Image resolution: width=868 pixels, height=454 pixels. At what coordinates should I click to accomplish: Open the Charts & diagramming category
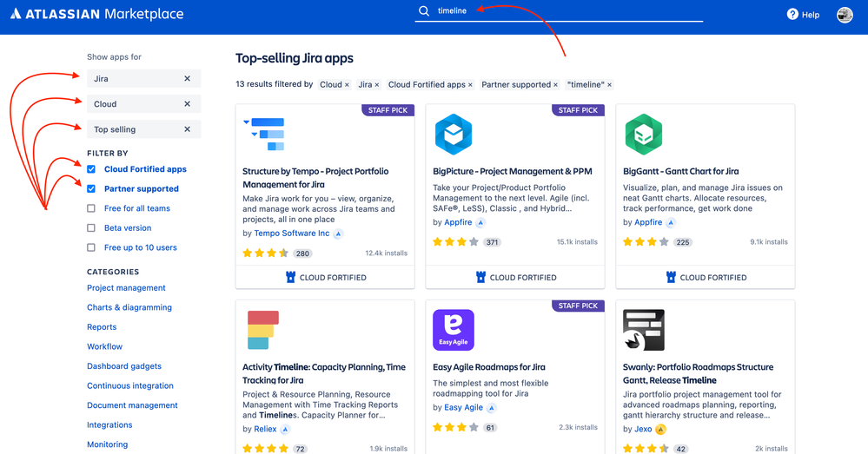pos(129,307)
